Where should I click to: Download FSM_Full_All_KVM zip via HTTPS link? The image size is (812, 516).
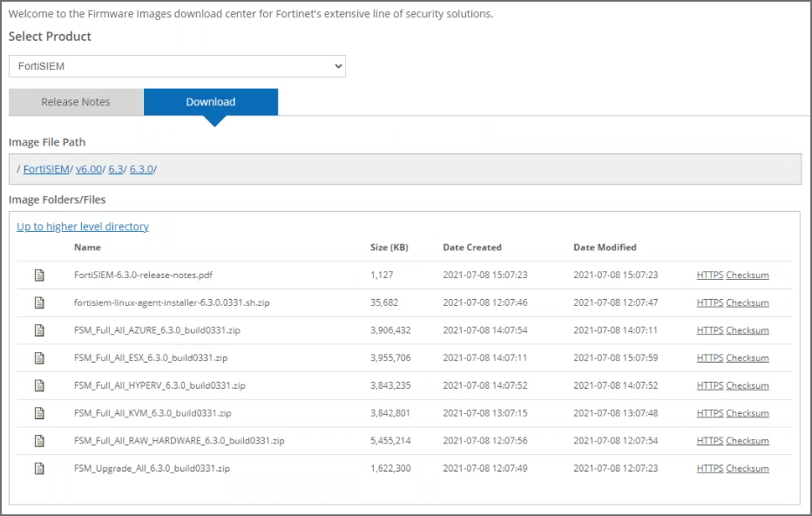(x=709, y=413)
